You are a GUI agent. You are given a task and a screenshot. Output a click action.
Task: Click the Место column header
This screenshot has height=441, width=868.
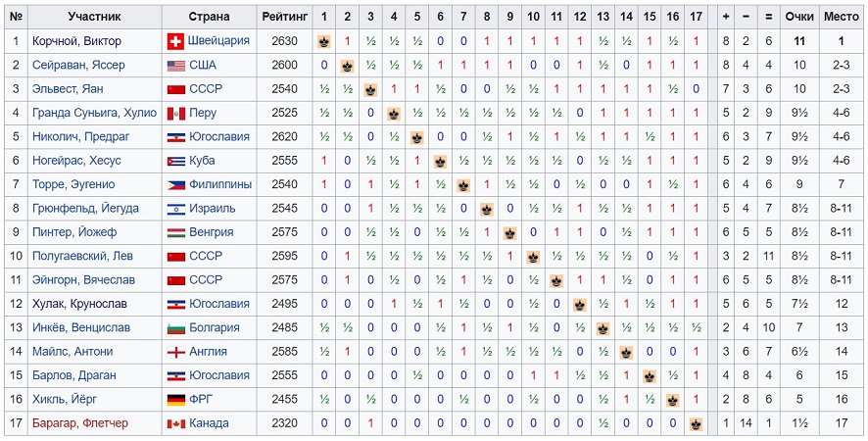click(x=842, y=17)
